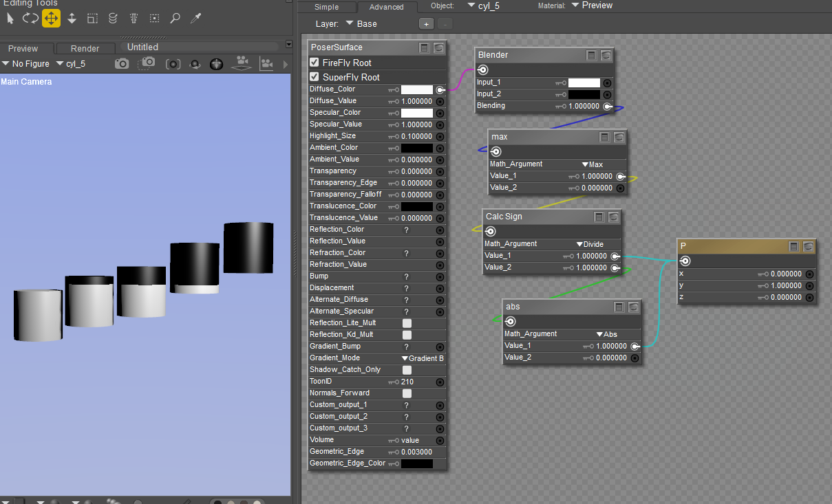Toggle the preview eye on Blender node
Image resolution: width=832 pixels, height=504 pixels.
click(606, 55)
